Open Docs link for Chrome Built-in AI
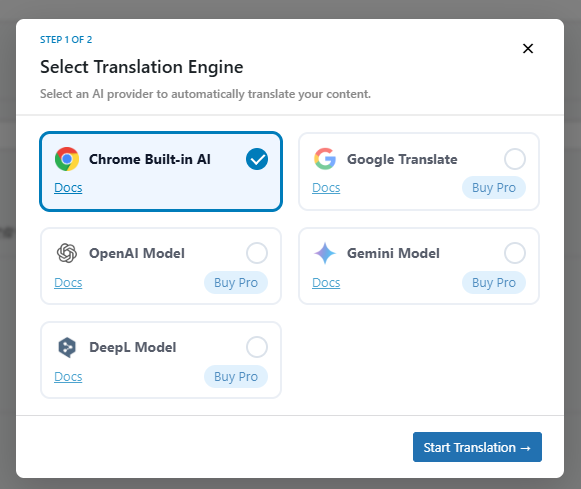581x489 pixels. click(x=68, y=188)
